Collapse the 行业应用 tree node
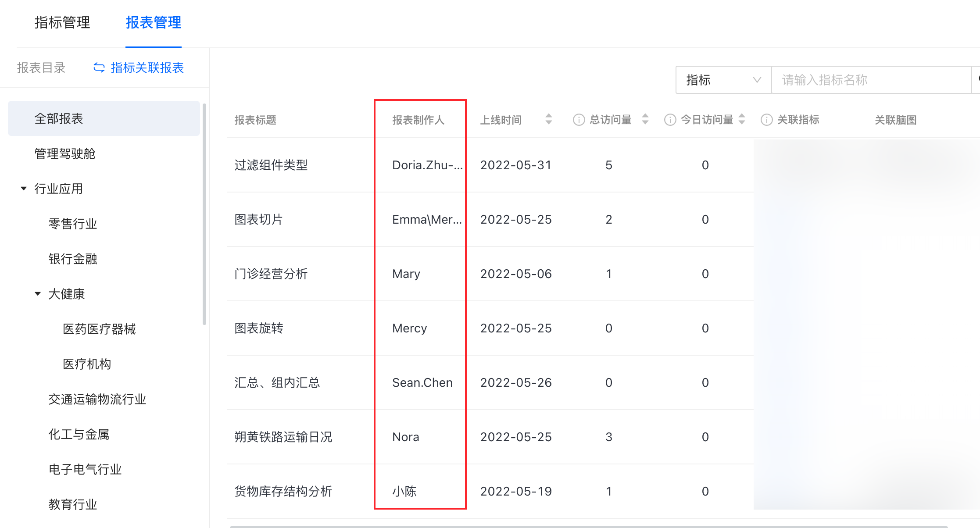 pos(24,189)
